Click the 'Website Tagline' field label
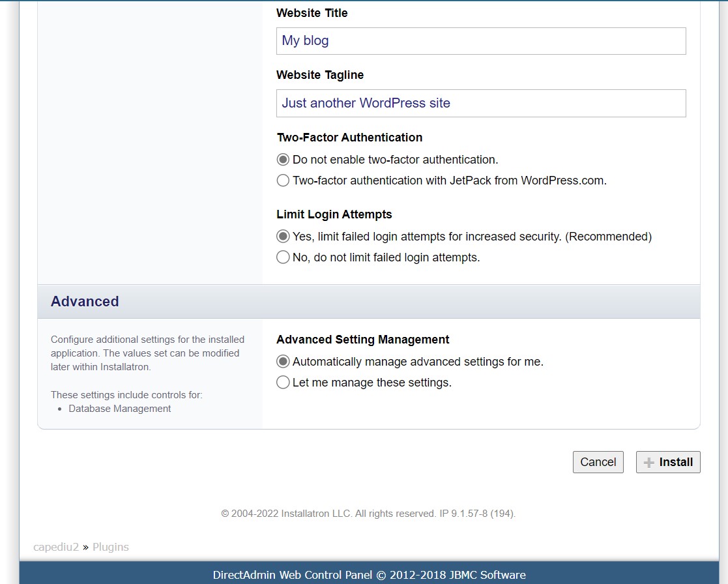 click(x=319, y=75)
